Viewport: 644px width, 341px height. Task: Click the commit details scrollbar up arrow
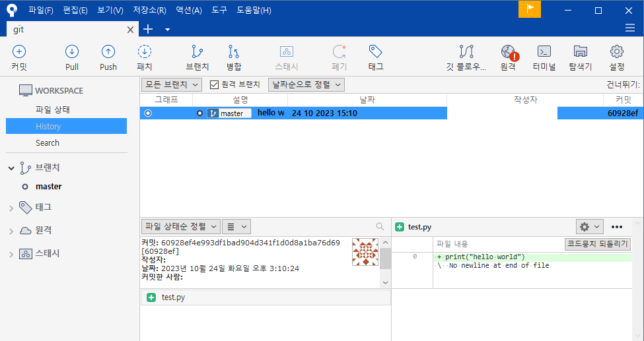point(385,241)
